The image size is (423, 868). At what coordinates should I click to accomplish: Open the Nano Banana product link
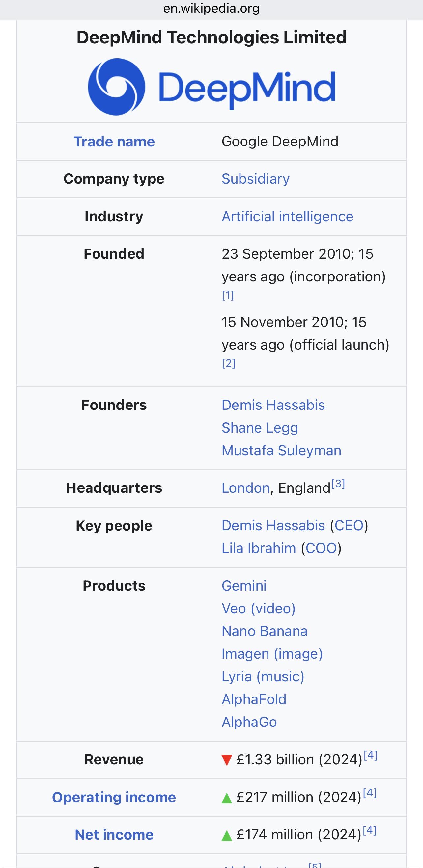[265, 631]
